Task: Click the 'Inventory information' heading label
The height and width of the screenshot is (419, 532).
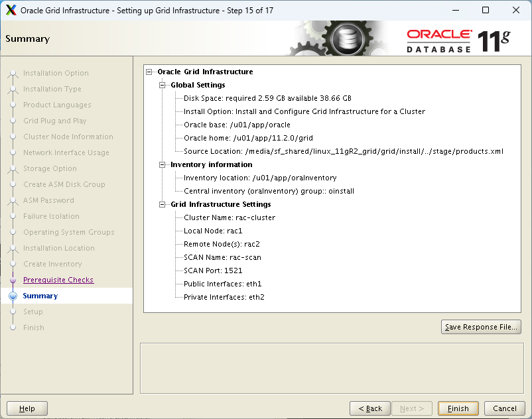Action: click(212, 165)
